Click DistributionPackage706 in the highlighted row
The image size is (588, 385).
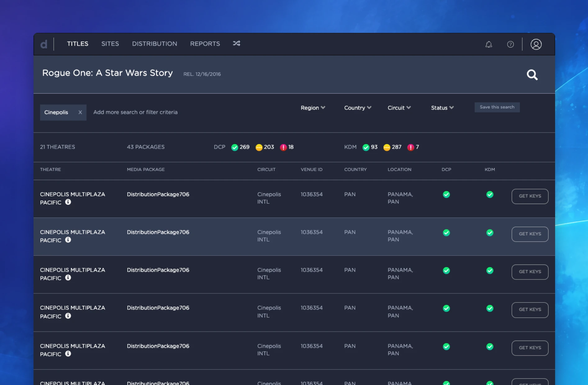158,232
